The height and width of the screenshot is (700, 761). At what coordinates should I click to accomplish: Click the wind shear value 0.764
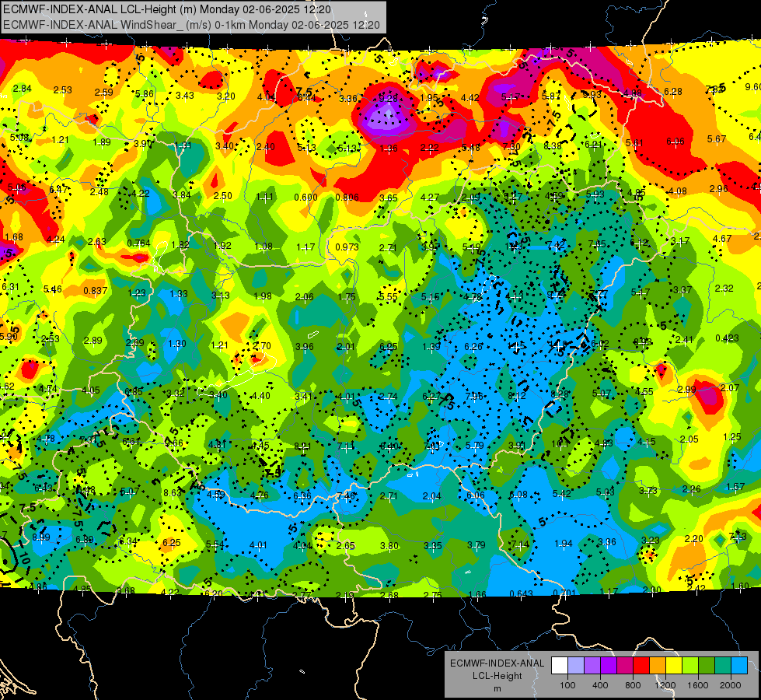138,243
